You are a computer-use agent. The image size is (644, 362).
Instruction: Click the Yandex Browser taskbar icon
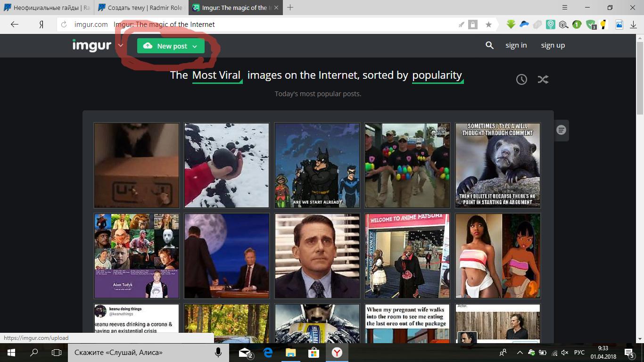coord(337,353)
